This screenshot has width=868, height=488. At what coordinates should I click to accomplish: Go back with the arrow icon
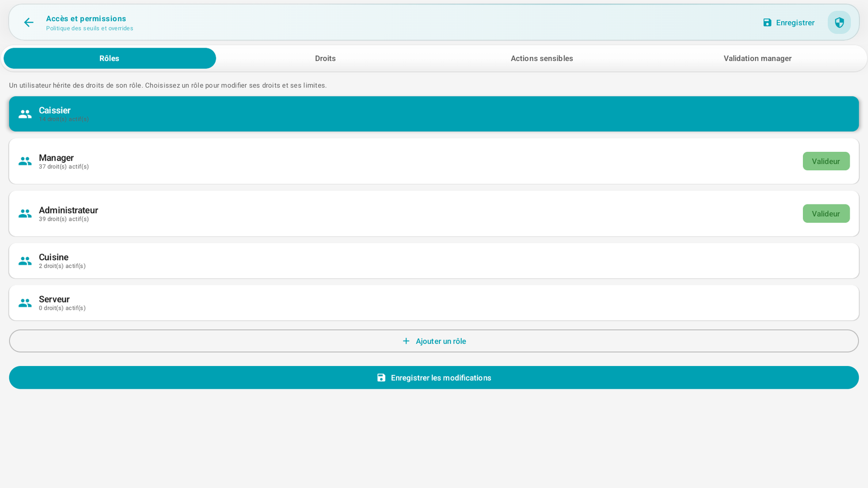coord(28,22)
